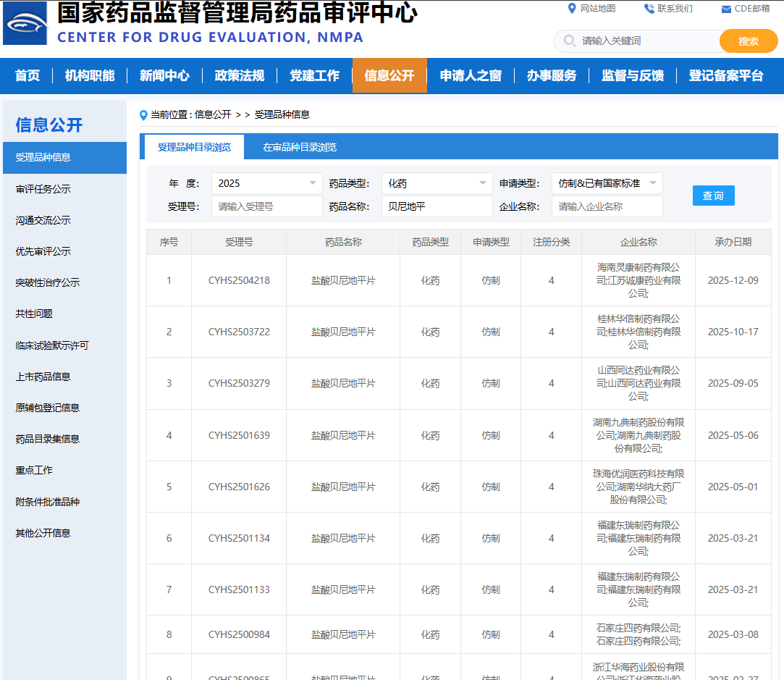This screenshot has height=680, width=784.
Task: Open 优先审评公示 in the sidebar
Action: tap(43, 251)
